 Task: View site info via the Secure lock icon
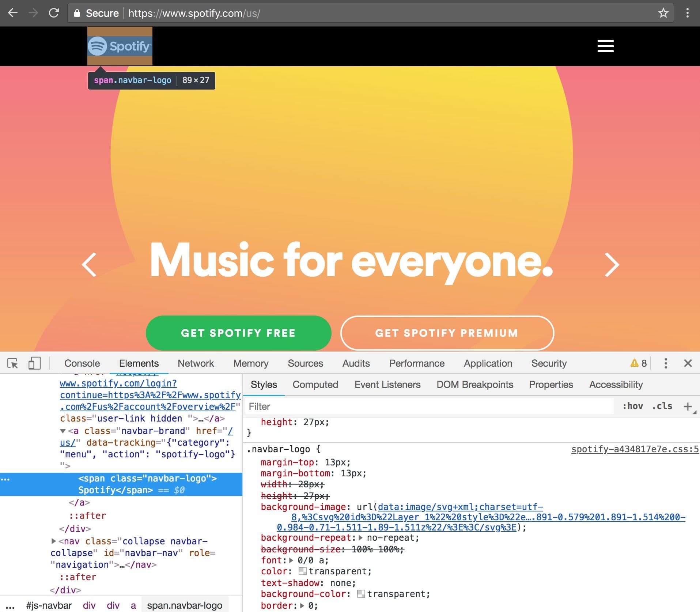point(77,13)
